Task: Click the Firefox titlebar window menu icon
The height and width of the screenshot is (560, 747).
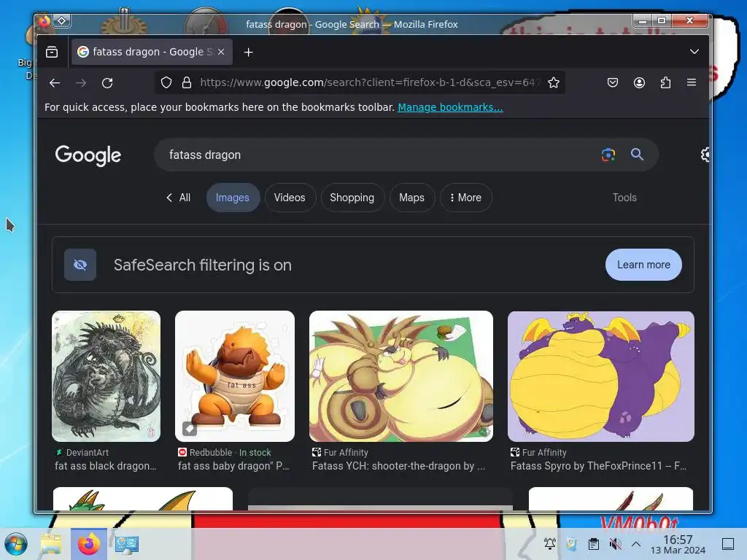Action: tap(44, 21)
